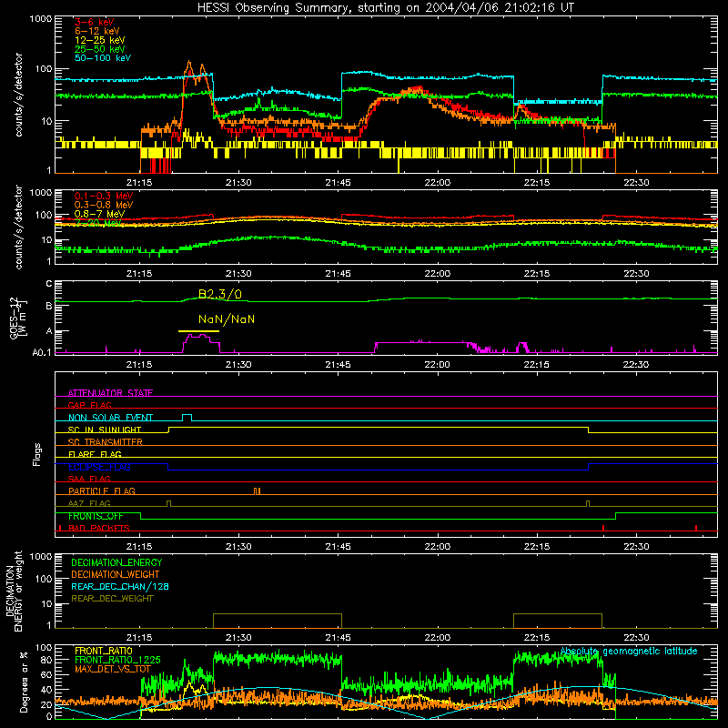Viewport: 728px width, 728px height.
Task: Click the 0.8-7 MeV legend label
Action: (x=99, y=214)
